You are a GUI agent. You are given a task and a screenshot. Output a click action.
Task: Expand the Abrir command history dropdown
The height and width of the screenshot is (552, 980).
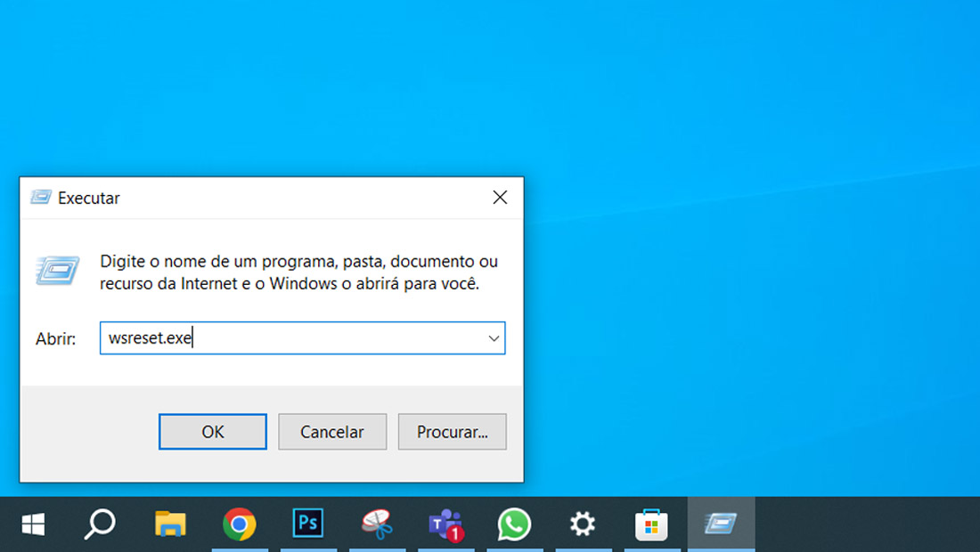coord(494,338)
